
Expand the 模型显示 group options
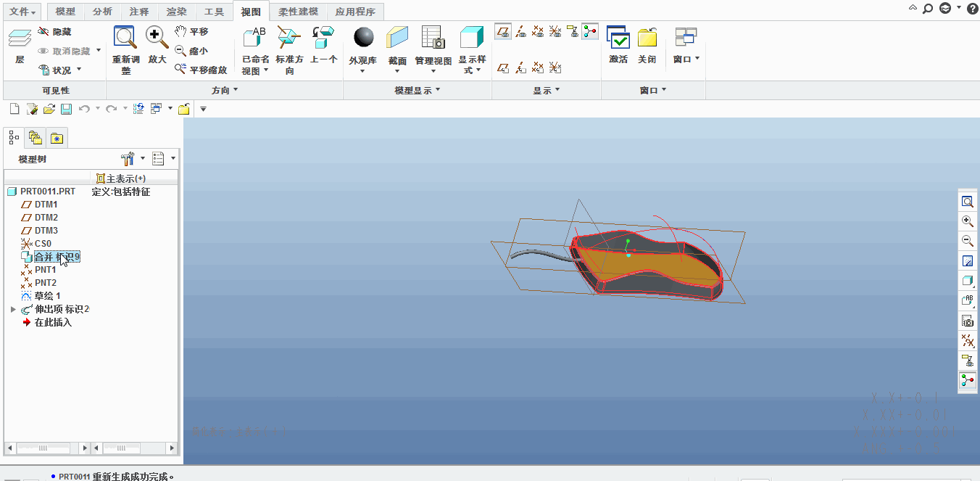418,91
